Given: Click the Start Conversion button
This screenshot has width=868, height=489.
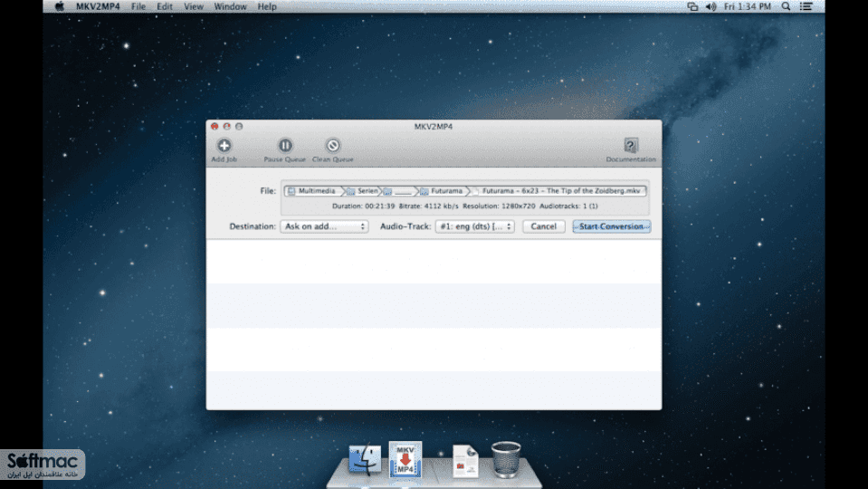Looking at the screenshot, I should (x=611, y=226).
